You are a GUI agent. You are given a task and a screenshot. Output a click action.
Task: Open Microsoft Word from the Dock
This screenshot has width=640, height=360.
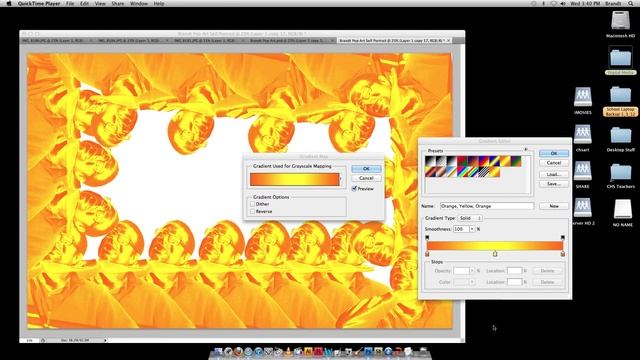tap(329, 351)
